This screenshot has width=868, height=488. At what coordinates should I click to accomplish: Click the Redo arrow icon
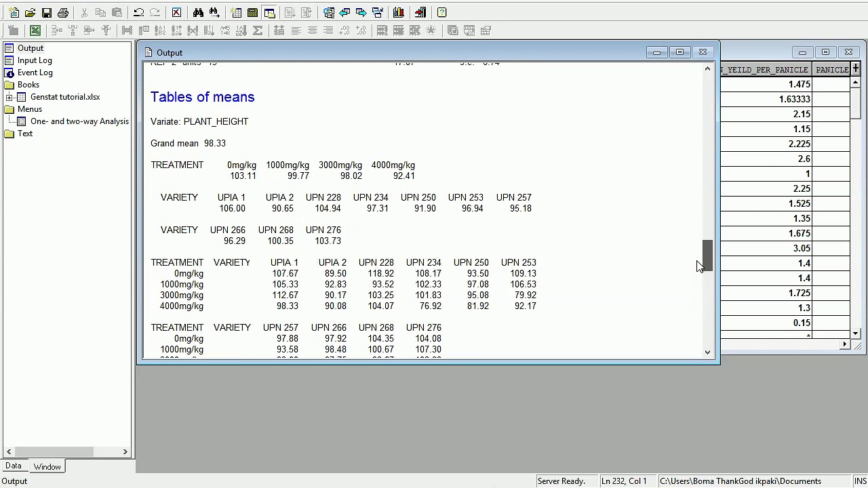pyautogui.click(x=155, y=12)
